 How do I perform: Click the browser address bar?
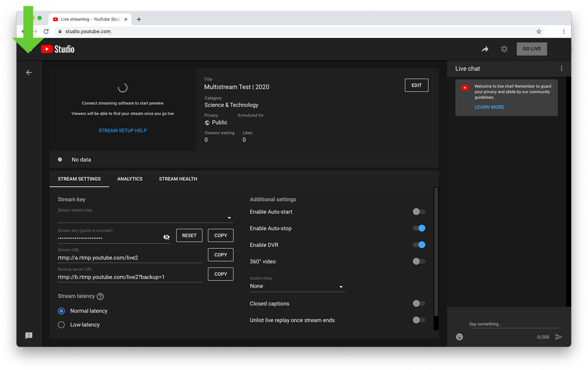coord(297,31)
